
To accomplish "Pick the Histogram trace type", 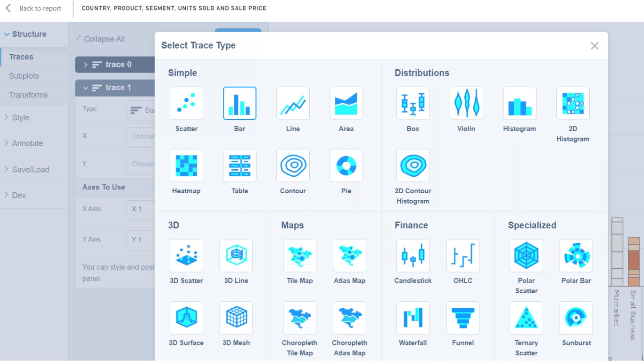I will 520,103.
